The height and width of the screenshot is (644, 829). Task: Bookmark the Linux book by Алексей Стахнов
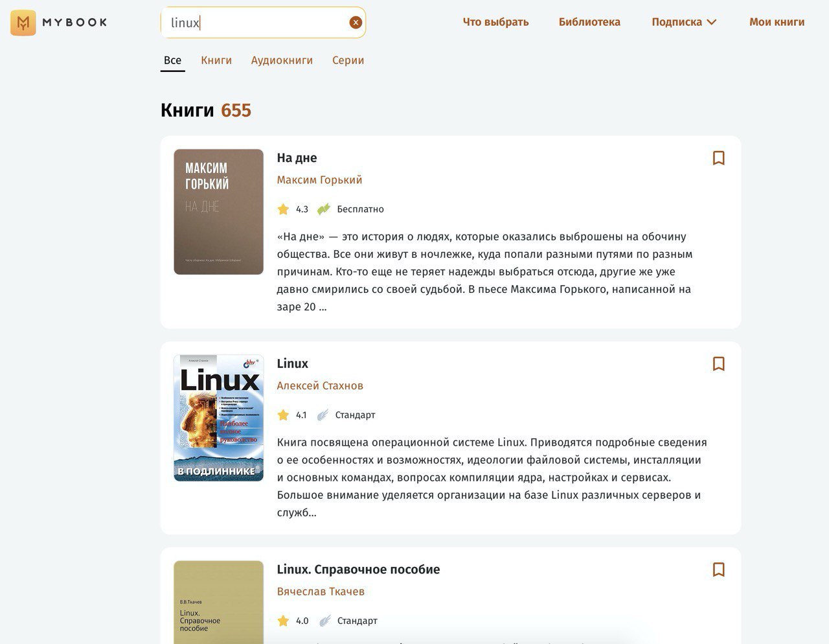(718, 363)
